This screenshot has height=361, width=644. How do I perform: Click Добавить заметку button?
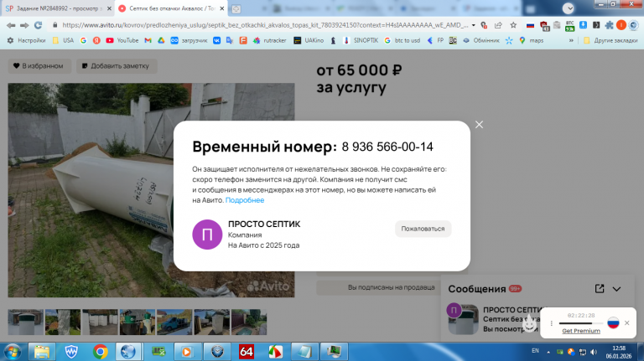(x=117, y=66)
